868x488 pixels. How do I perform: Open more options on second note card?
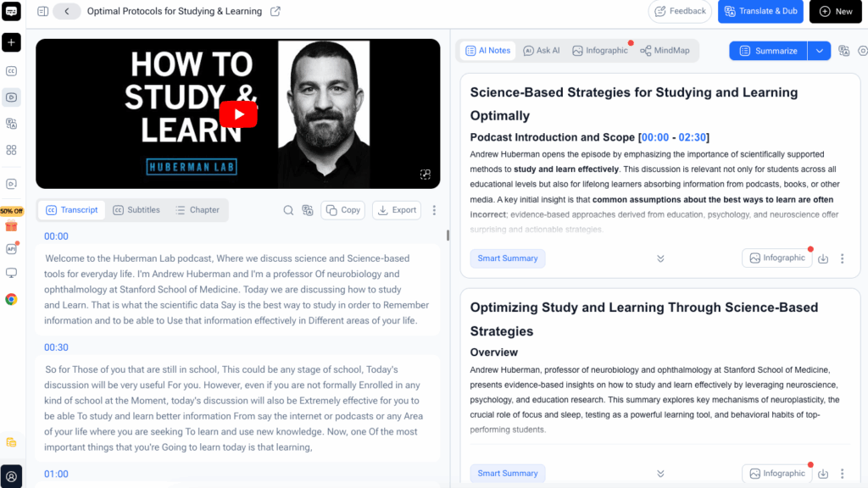[x=842, y=474]
